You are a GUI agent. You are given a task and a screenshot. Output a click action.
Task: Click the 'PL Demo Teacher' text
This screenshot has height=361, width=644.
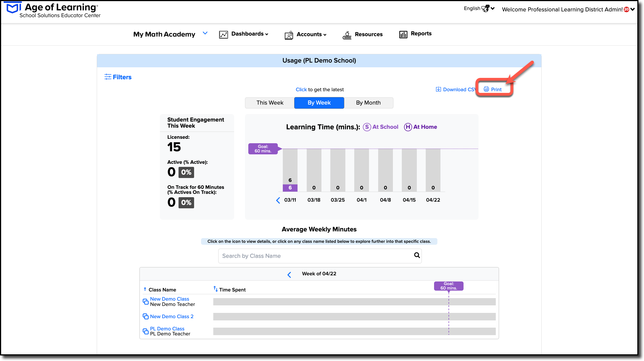coord(170,334)
